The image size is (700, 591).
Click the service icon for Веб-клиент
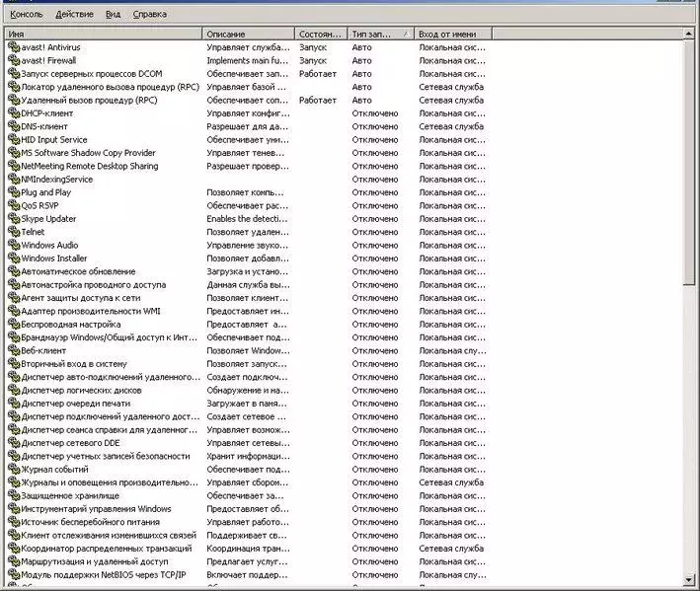[x=14, y=350]
